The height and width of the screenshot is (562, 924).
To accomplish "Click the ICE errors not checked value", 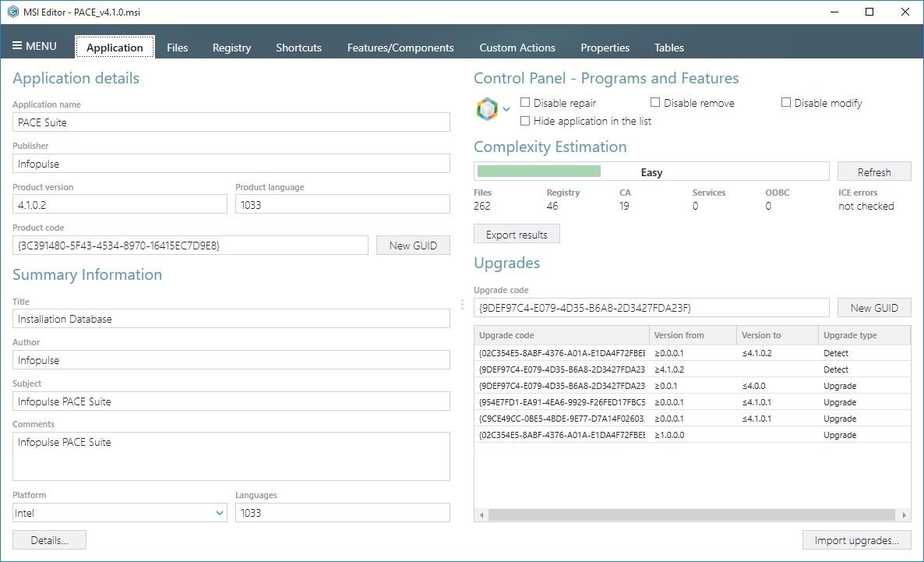I will click(866, 206).
